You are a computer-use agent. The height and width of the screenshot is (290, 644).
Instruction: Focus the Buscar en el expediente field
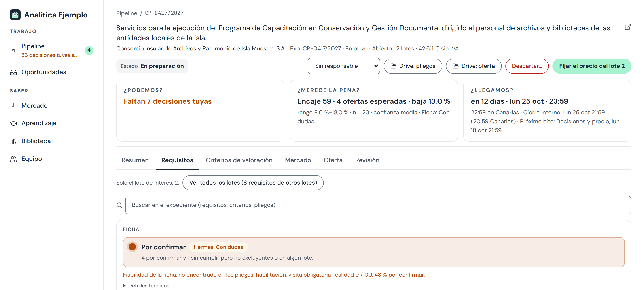coord(378,205)
